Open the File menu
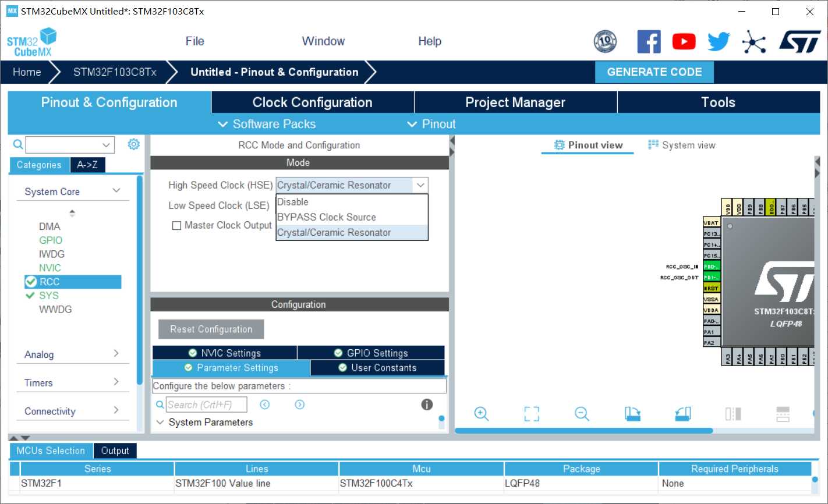828x504 pixels. [x=194, y=41]
